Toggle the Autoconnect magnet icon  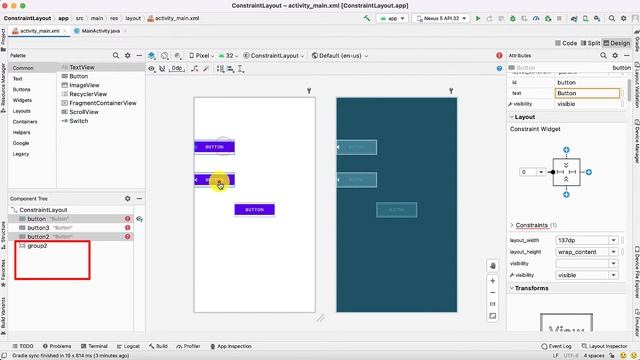click(x=162, y=69)
